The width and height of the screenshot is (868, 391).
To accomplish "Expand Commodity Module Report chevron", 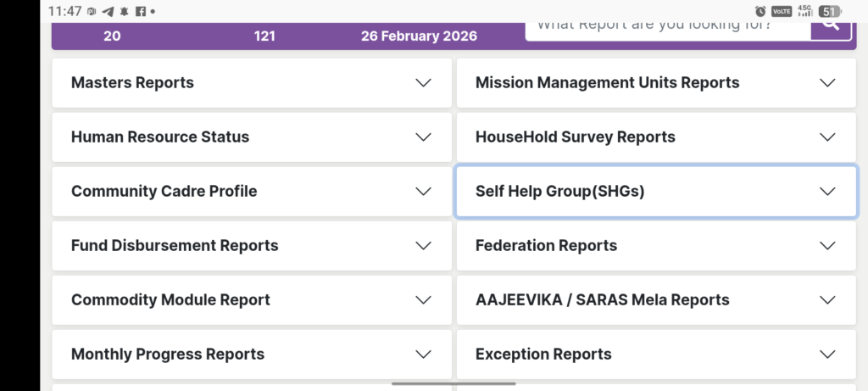I will point(424,300).
